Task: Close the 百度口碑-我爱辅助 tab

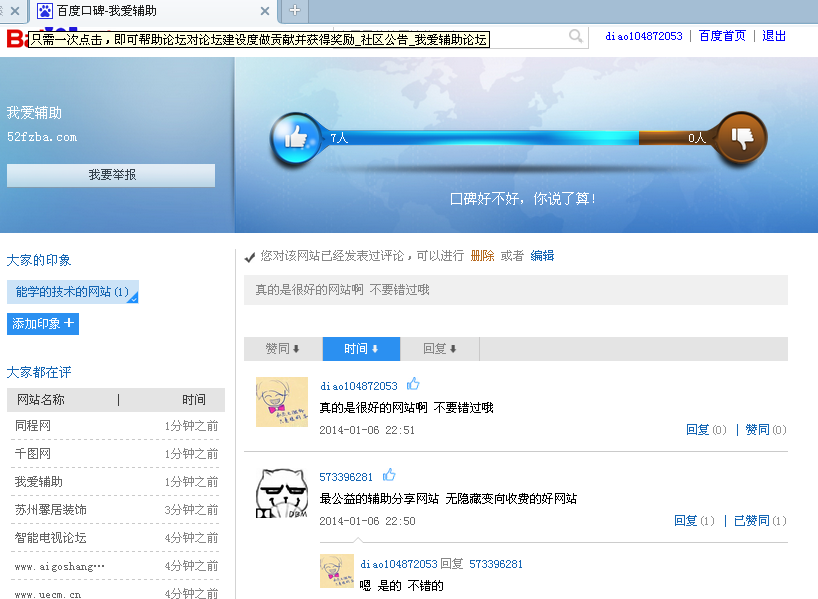Action: click(x=265, y=11)
